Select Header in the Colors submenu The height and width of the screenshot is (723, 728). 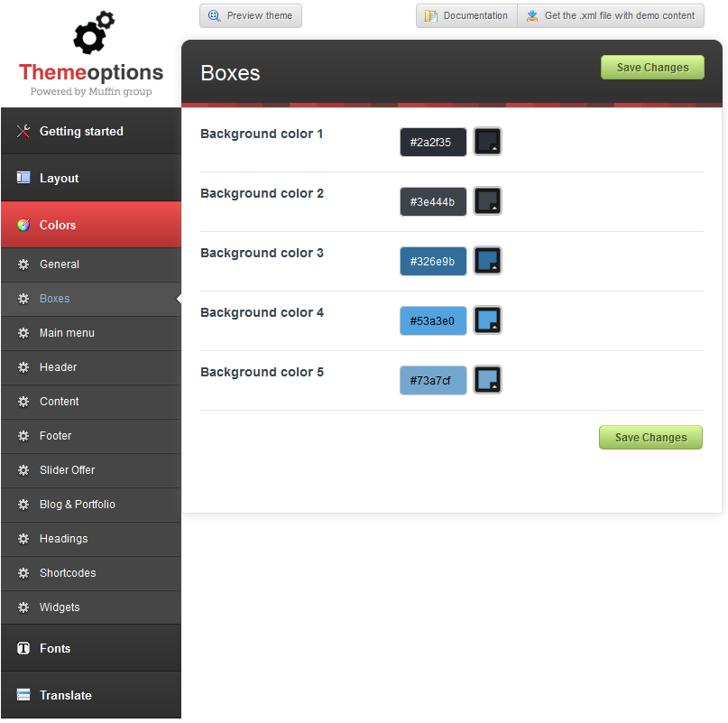[x=58, y=367]
